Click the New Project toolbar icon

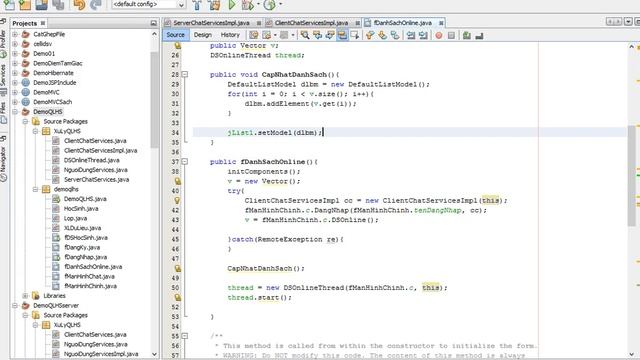tap(25, 4)
